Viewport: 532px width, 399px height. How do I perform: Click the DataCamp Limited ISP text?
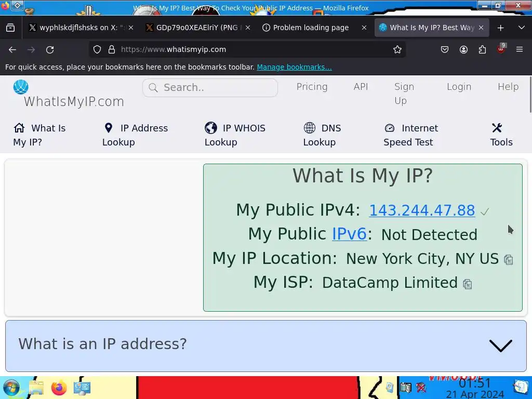(390, 283)
